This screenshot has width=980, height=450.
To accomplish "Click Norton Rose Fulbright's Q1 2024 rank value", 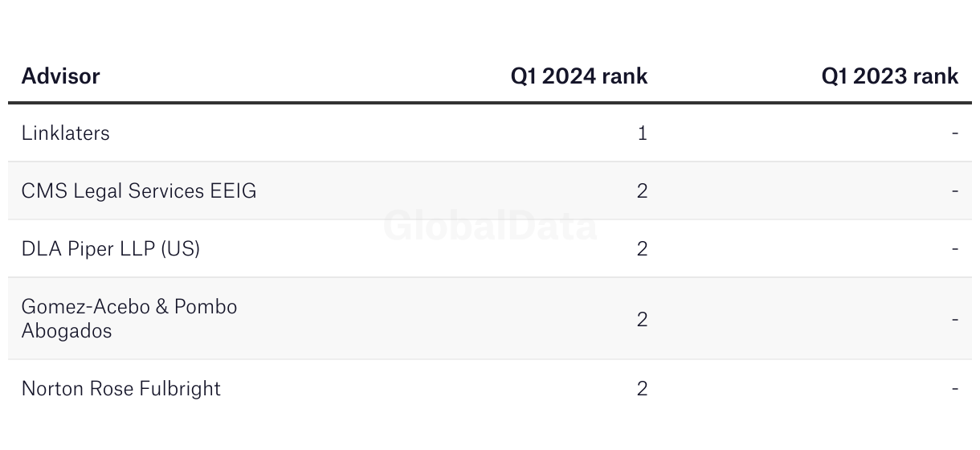I will [x=642, y=388].
